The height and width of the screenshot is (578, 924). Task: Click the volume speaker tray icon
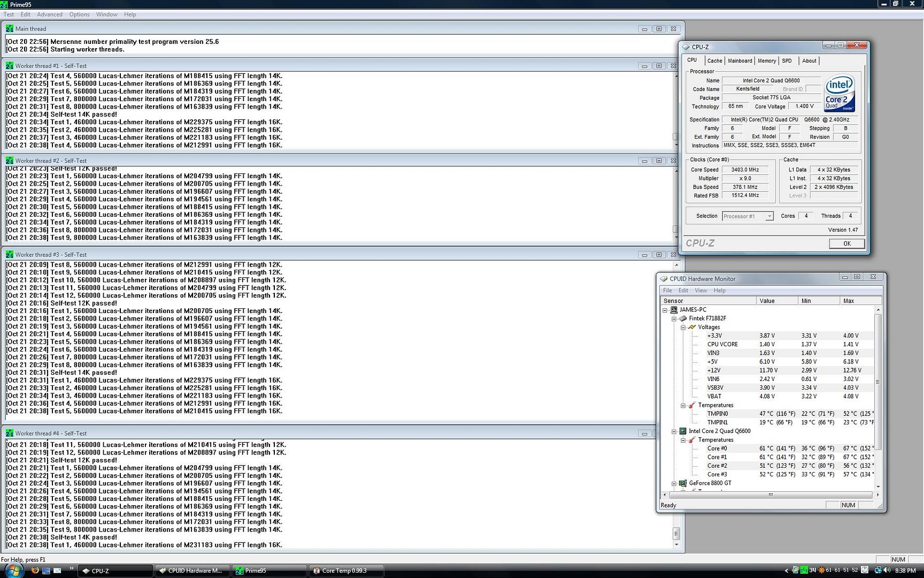click(888, 571)
